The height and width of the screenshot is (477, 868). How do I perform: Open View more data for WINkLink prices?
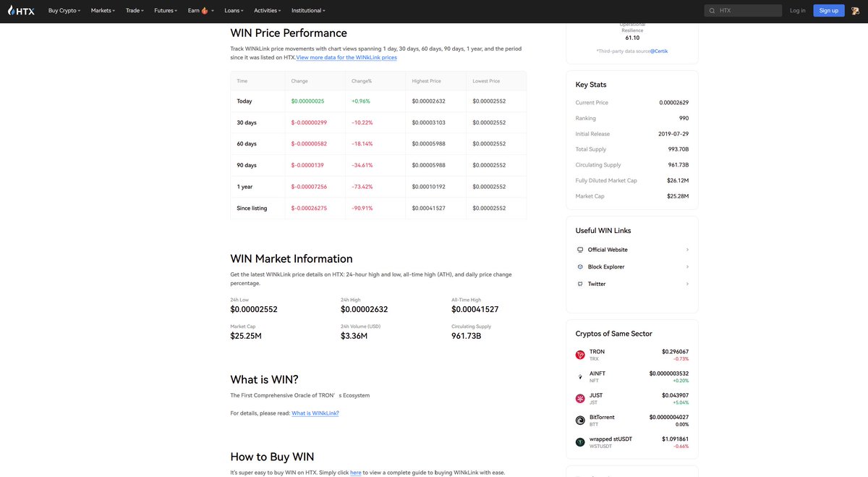(x=346, y=57)
